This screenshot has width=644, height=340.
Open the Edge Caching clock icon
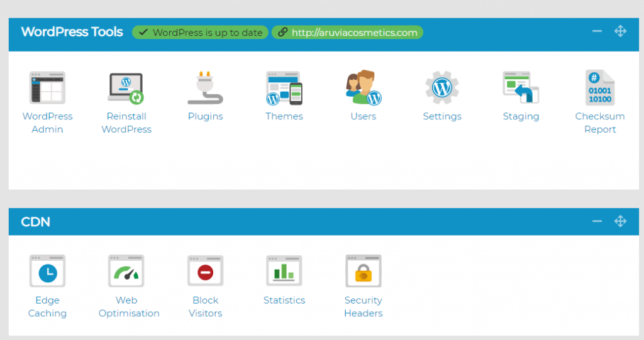[47, 271]
